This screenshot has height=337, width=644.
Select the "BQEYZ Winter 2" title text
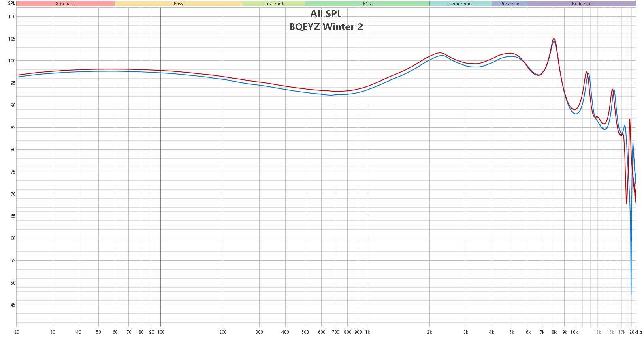pyautogui.click(x=326, y=27)
